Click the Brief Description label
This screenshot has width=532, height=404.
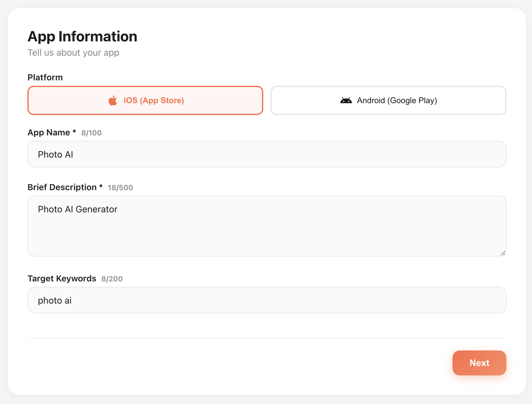click(x=62, y=187)
